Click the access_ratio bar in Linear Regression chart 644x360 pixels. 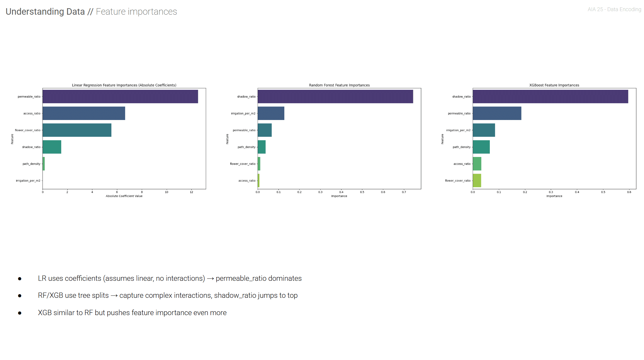(84, 113)
